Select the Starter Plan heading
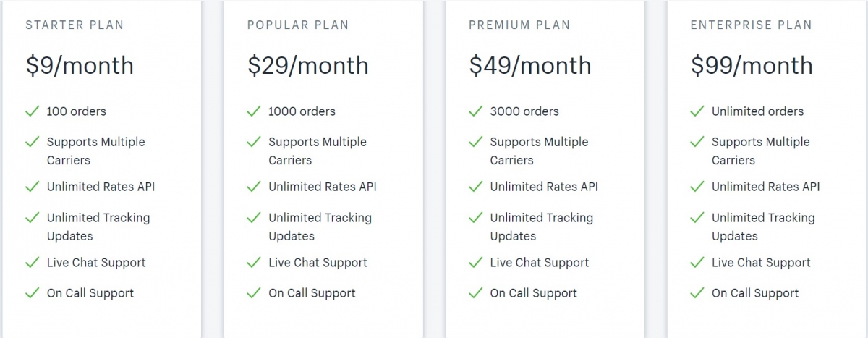The height and width of the screenshot is (338, 868). (75, 25)
